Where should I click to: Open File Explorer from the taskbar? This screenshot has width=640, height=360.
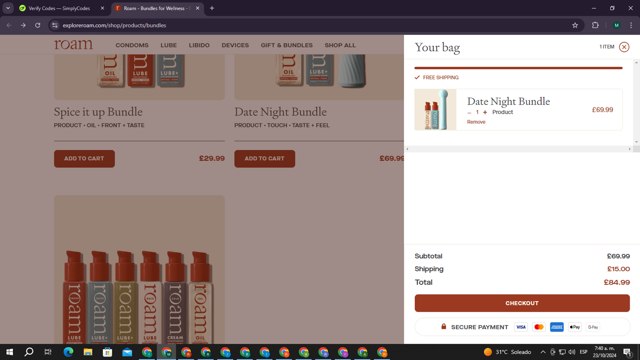tap(88, 352)
